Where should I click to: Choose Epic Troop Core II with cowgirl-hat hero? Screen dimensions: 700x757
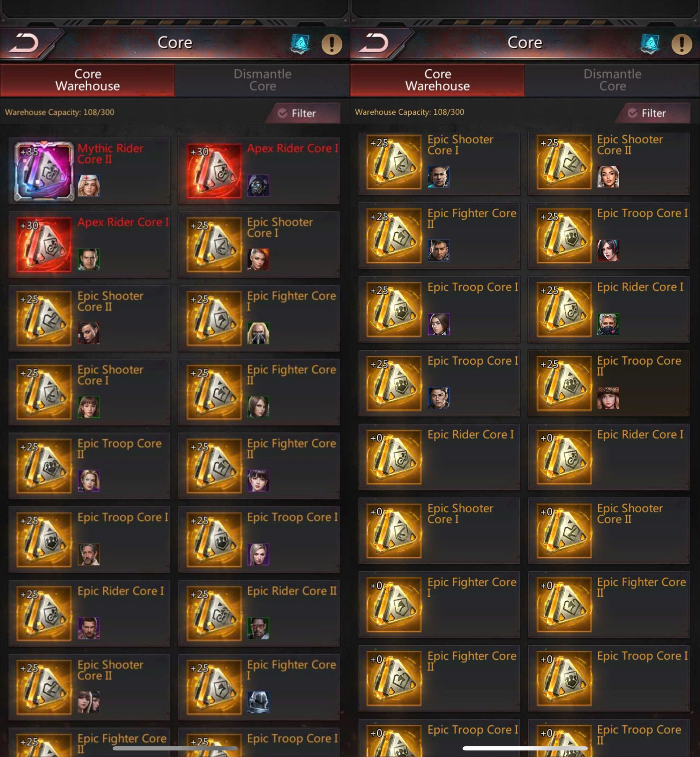tap(609, 383)
